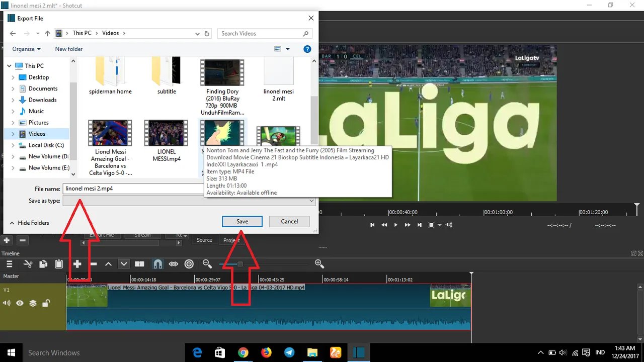Open the recent locations dropdown chevron
Viewport: 644px width, 362px height.
pos(38,34)
